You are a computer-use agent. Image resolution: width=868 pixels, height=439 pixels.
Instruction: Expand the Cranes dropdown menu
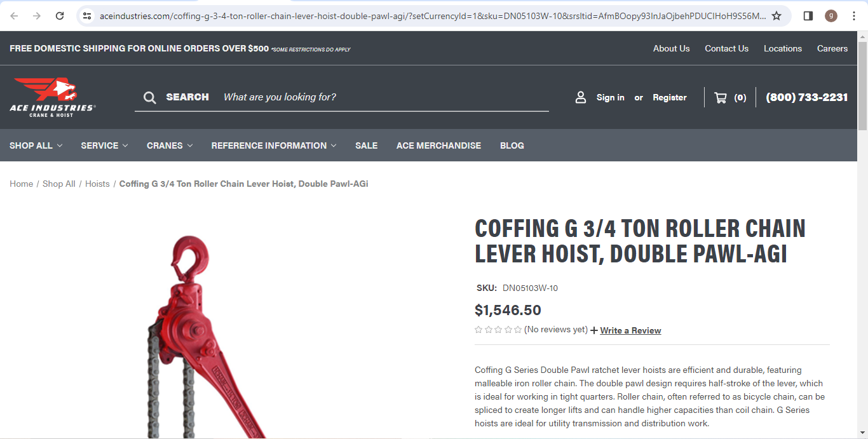[170, 145]
